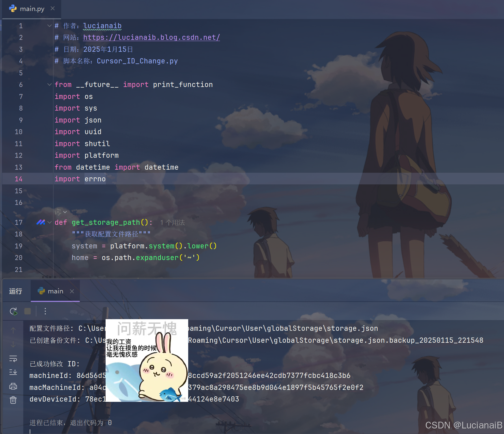Collapse the imports block at line 6
The width and height of the screenshot is (504, 434).
click(x=49, y=85)
